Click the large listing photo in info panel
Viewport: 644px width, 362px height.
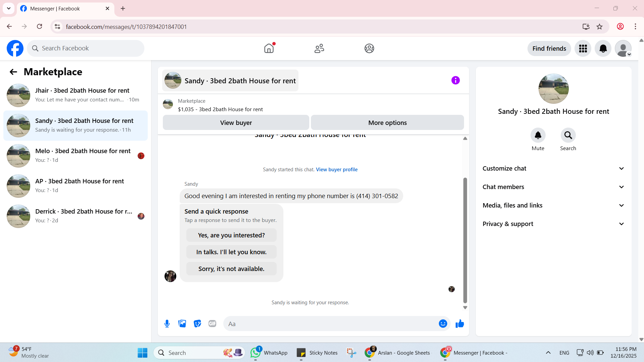click(553, 89)
